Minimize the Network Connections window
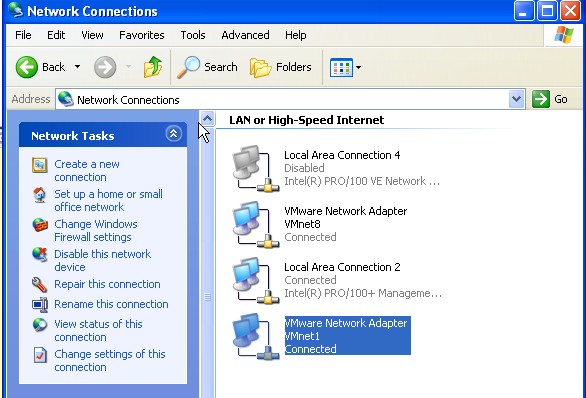The width and height of the screenshot is (586, 398). point(524,10)
